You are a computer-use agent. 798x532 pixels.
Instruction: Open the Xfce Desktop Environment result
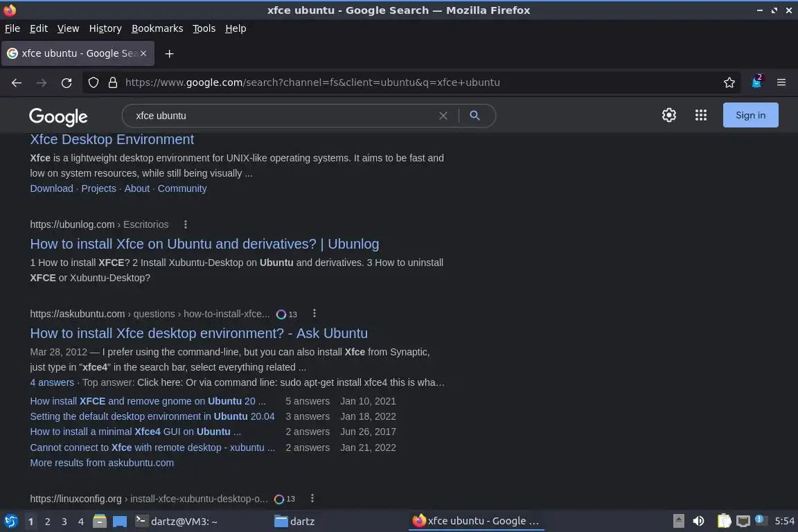pos(112,139)
